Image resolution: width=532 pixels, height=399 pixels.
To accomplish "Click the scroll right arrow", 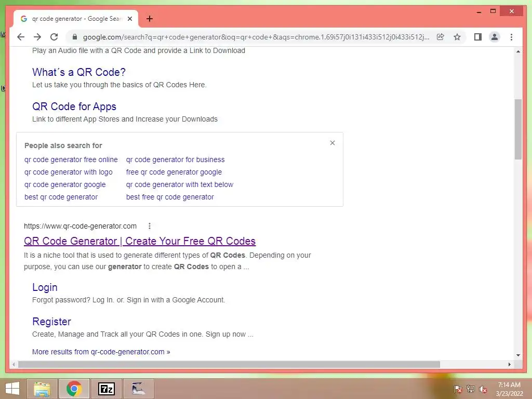I will [509, 364].
